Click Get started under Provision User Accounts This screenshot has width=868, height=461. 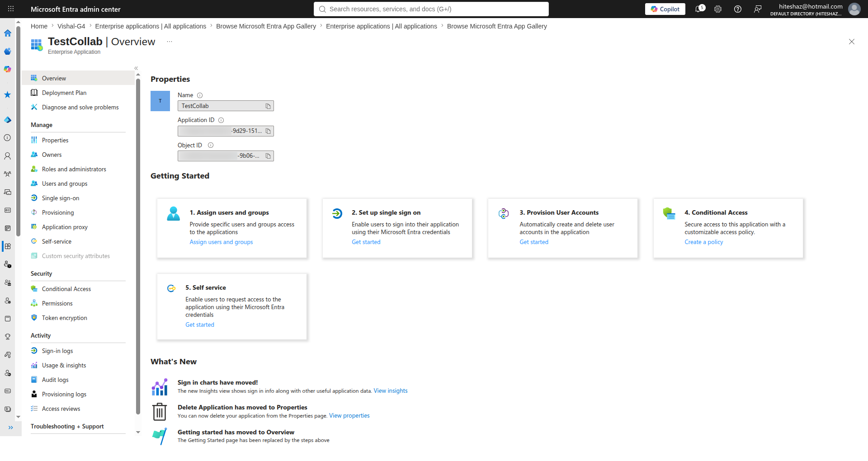coord(534,242)
